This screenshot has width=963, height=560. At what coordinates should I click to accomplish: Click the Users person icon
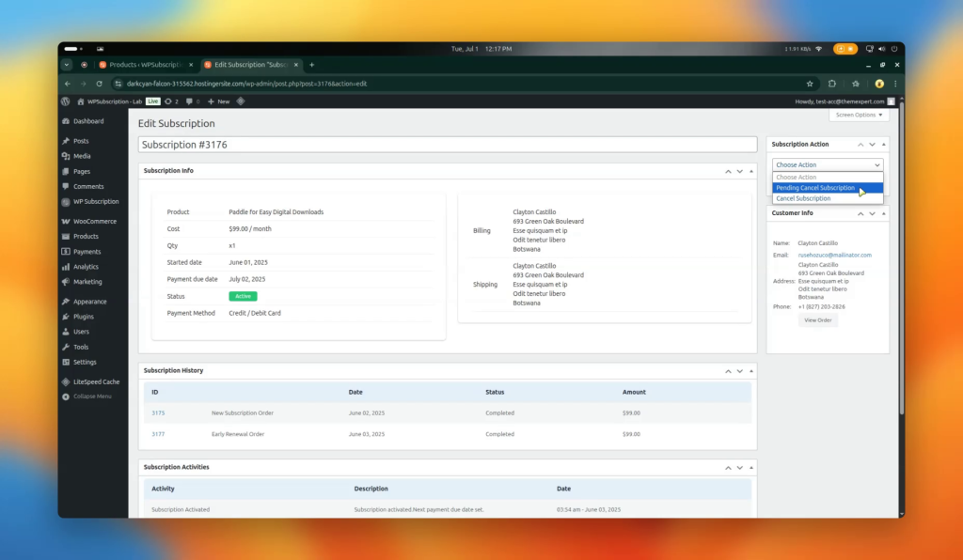tap(66, 332)
